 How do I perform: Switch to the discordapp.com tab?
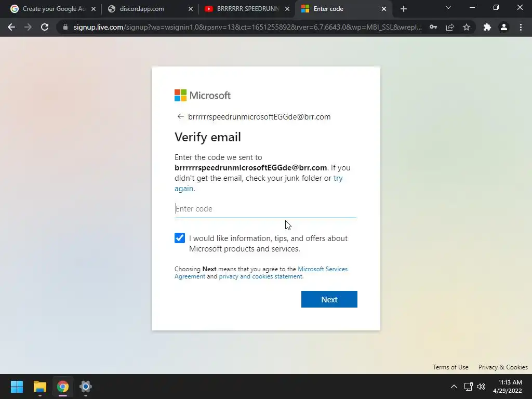coord(150,9)
